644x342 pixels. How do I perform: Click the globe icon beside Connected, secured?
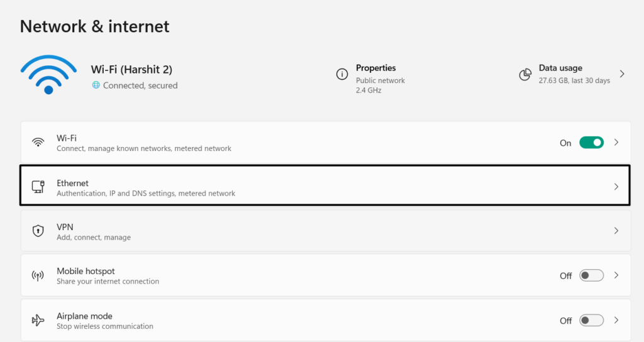[x=96, y=85]
